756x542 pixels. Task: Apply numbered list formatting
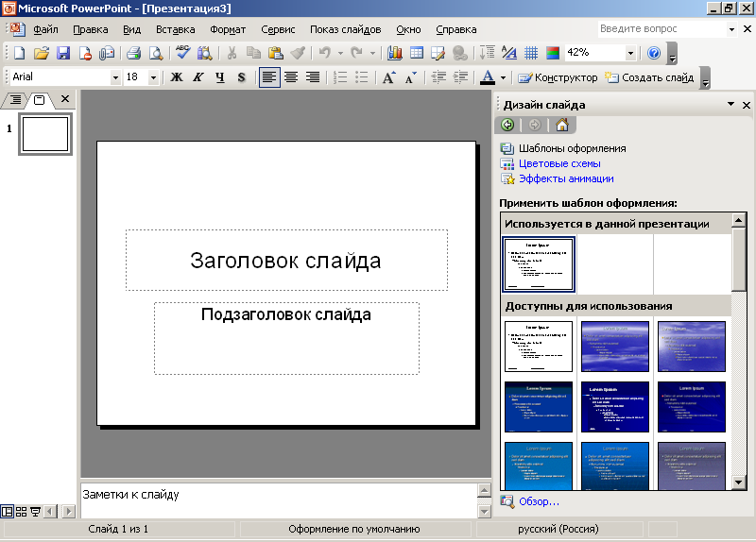point(340,77)
